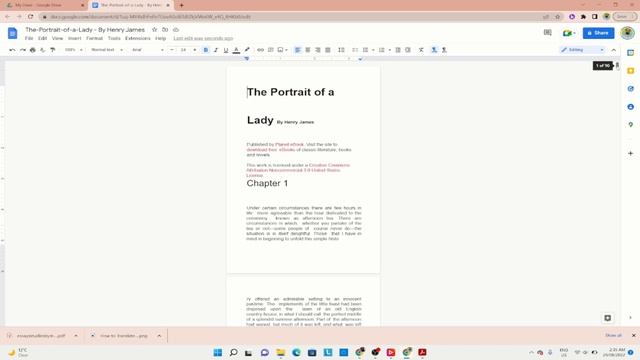The width and height of the screenshot is (640, 360).
Task: Open Contacts in the side panel
Action: pos(631,107)
